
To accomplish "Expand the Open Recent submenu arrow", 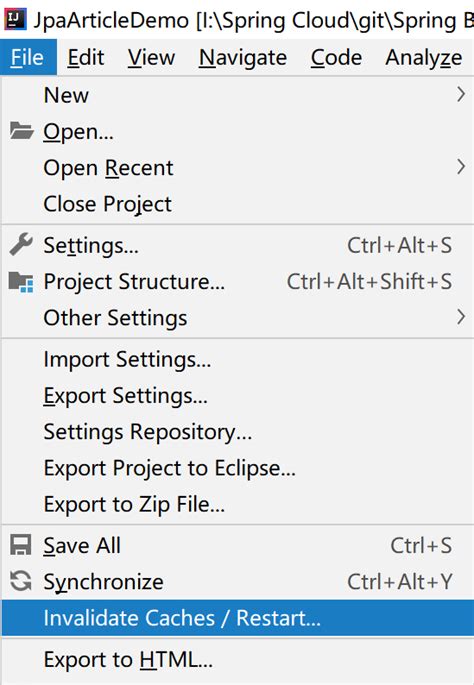I will [x=460, y=167].
